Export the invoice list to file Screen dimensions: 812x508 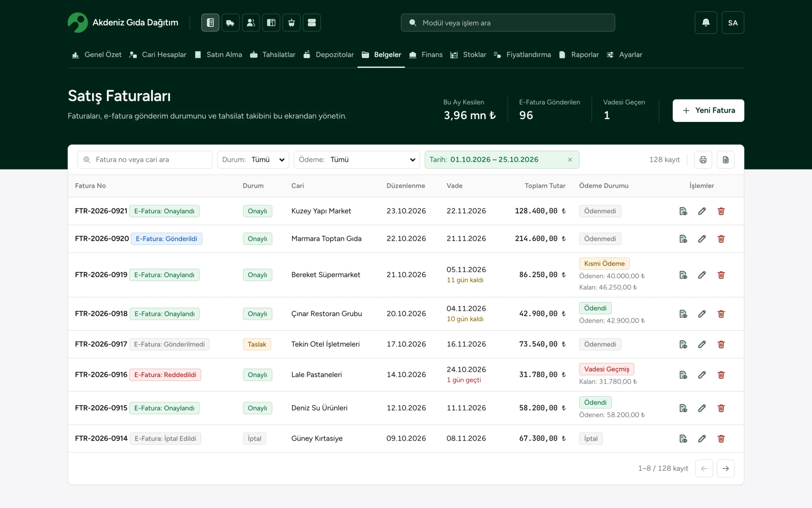726,160
